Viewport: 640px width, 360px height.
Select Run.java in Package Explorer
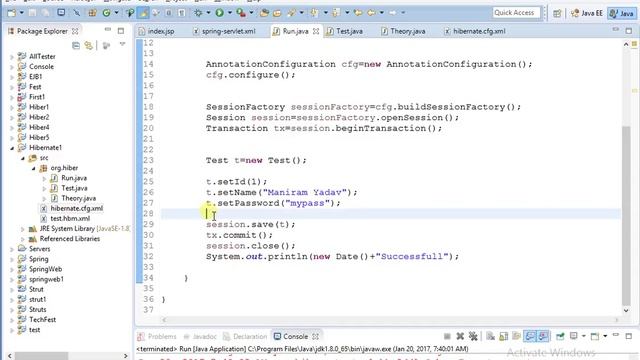click(74, 178)
